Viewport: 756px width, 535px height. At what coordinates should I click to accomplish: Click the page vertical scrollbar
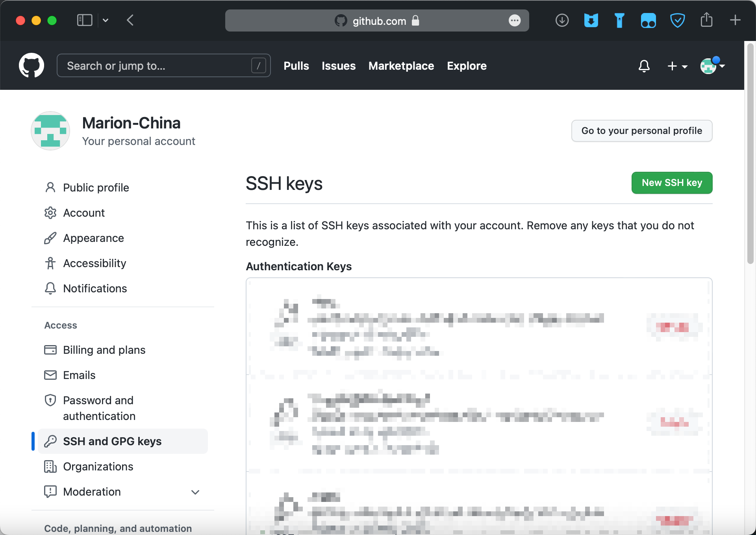(750, 154)
